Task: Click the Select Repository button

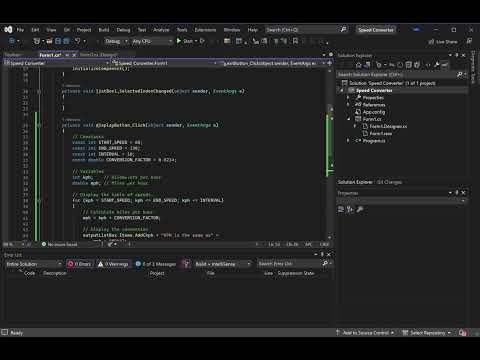Action: tap(426, 333)
